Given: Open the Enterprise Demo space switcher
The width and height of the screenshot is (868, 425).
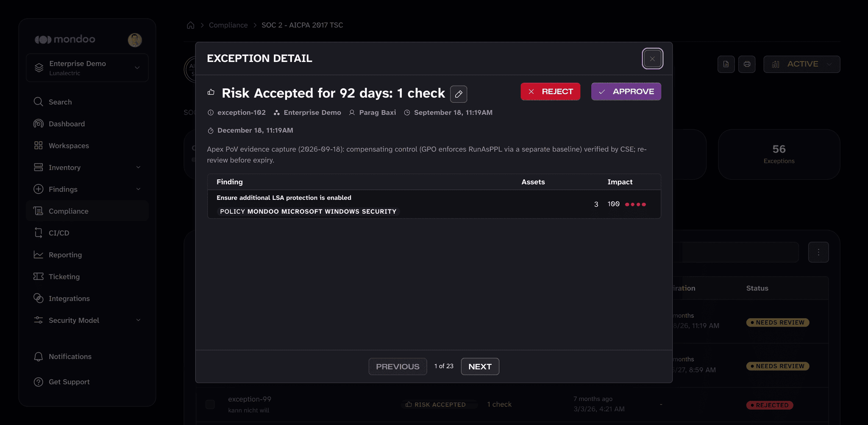Looking at the screenshot, I should click(87, 68).
